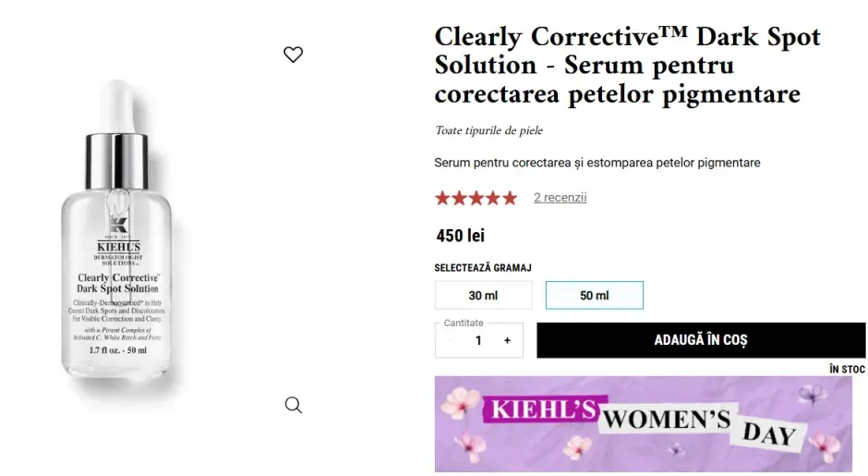Screen dimensions: 868x476
Task: Click the fifth rating star
Action: tap(509, 198)
